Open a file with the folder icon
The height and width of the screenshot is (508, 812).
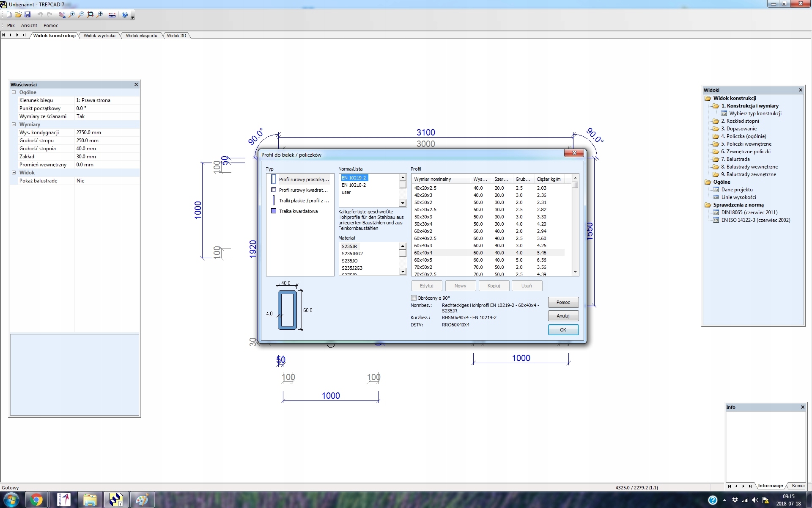point(18,15)
